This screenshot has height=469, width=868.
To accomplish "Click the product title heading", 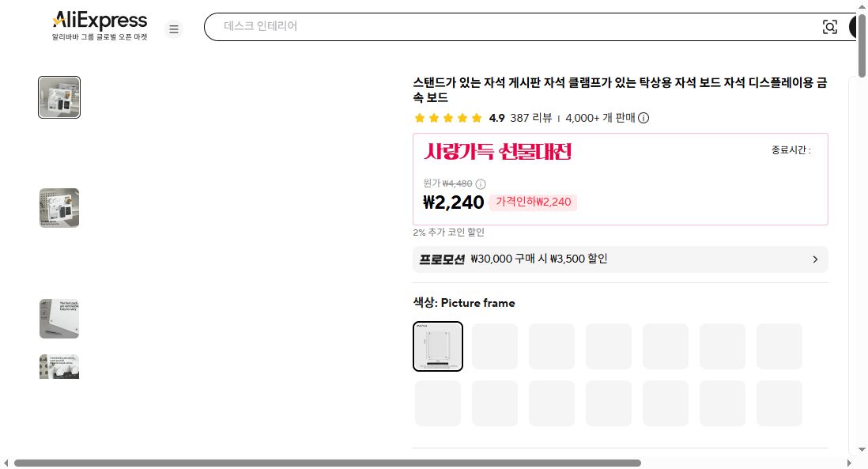I will click(x=619, y=90).
